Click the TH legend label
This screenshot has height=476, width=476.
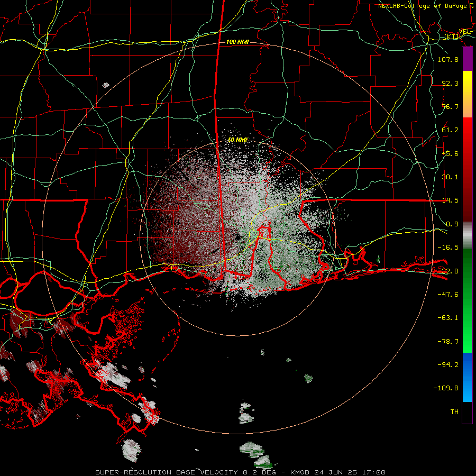tap(454, 412)
